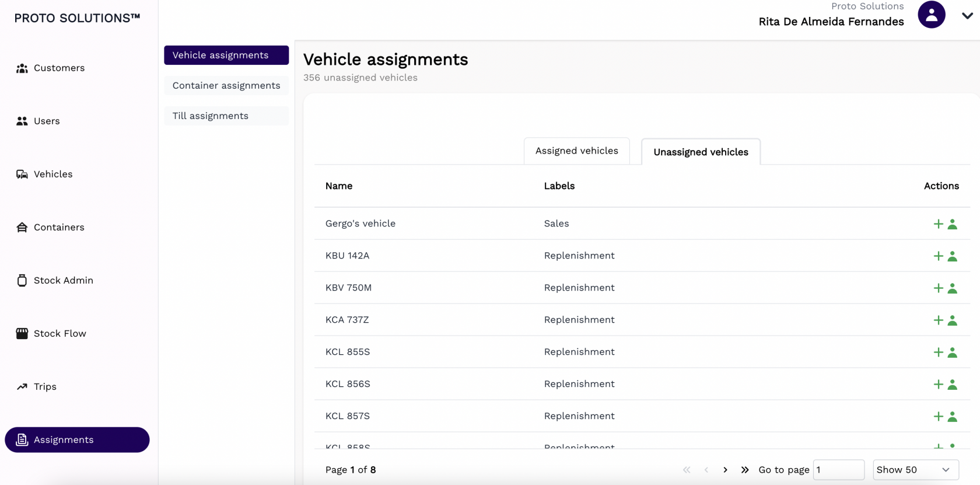Open the Show 50 rows dropdown
Screen dimensions: 980x485
coord(916,470)
